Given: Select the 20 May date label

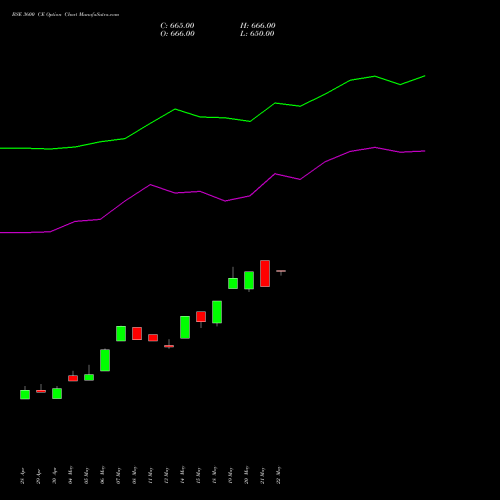Looking at the screenshot, I should (x=247, y=475).
